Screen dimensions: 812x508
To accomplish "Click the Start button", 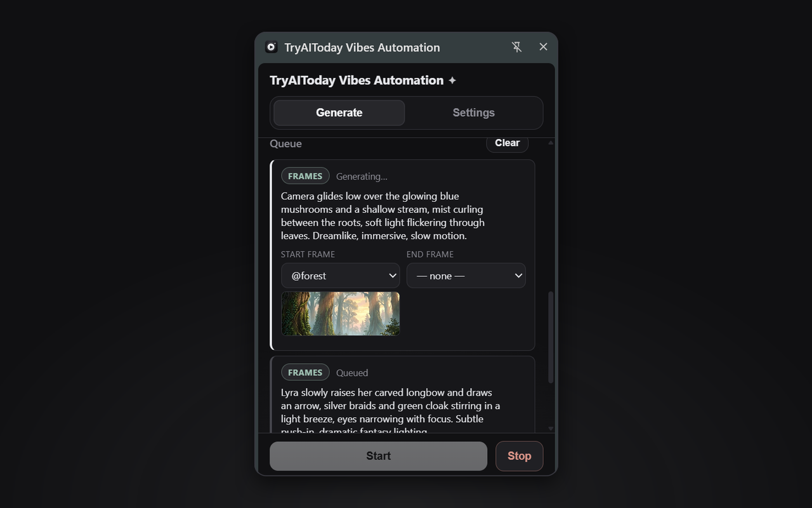I will 378,456.
